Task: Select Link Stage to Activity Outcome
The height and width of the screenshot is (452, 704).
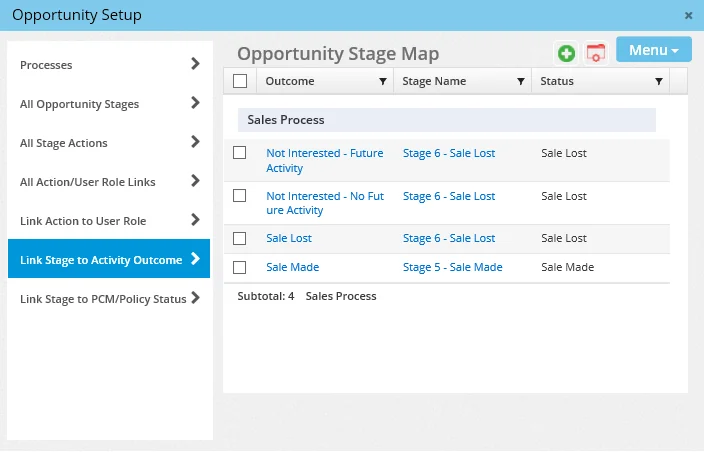Action: pos(109,259)
